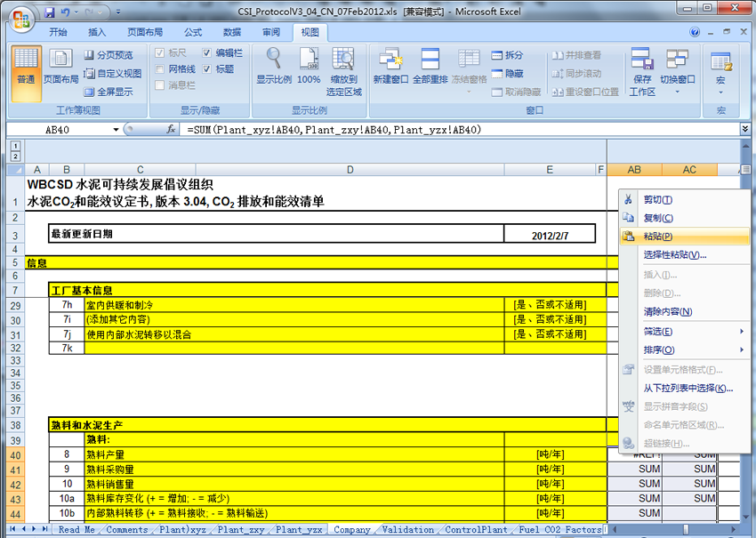This screenshot has height=538, width=756.
Task: Click the fx insert function icon
Action: click(x=172, y=130)
